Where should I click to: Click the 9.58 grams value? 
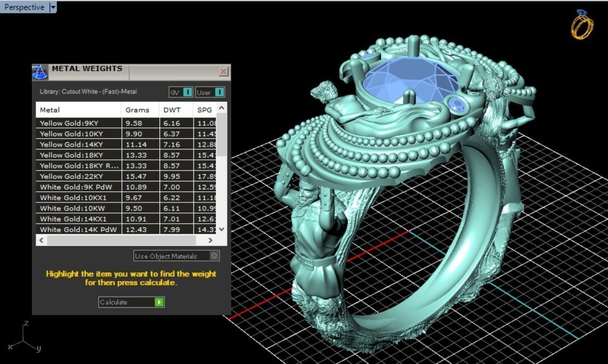click(134, 123)
